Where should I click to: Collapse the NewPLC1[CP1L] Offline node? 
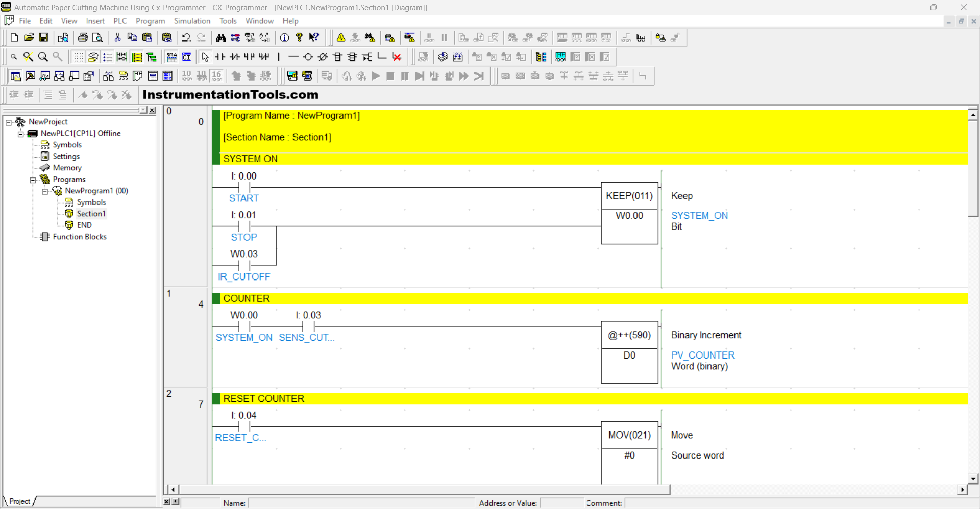[x=20, y=134]
